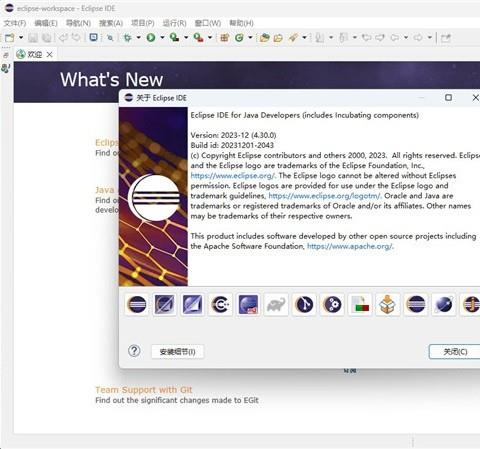Click the Debug bug icon

[128, 38]
